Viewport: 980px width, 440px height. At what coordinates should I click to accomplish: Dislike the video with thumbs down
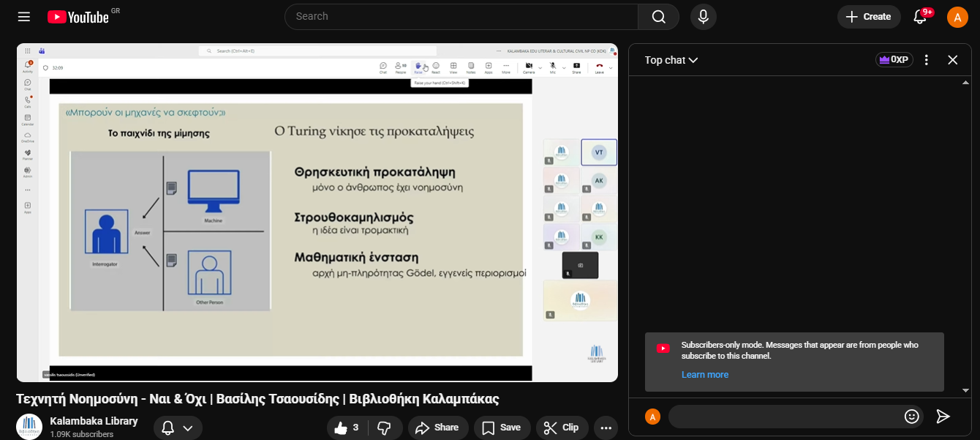(x=384, y=428)
